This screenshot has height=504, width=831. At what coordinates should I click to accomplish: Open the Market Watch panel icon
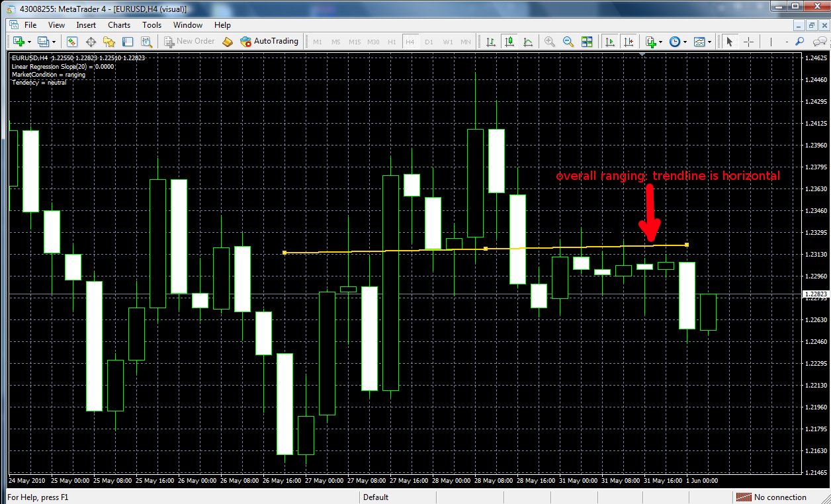point(71,41)
